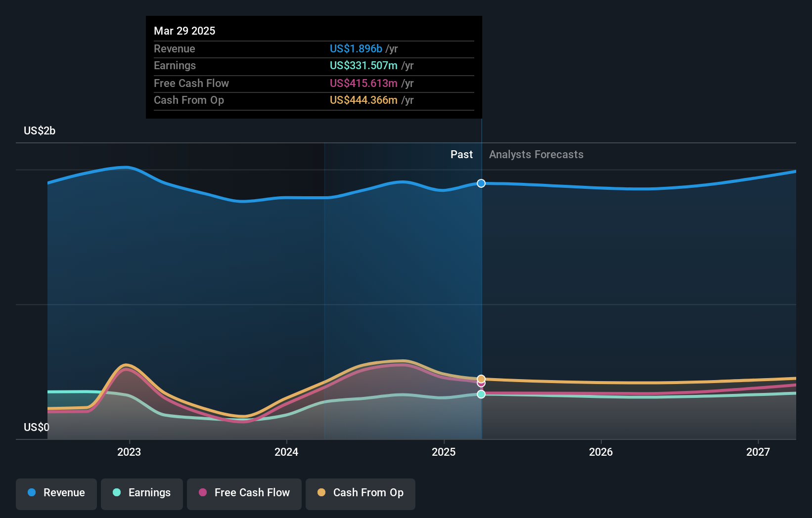Click the US$415.613m free cash flow value
This screenshot has width=812, height=518.
(x=363, y=84)
